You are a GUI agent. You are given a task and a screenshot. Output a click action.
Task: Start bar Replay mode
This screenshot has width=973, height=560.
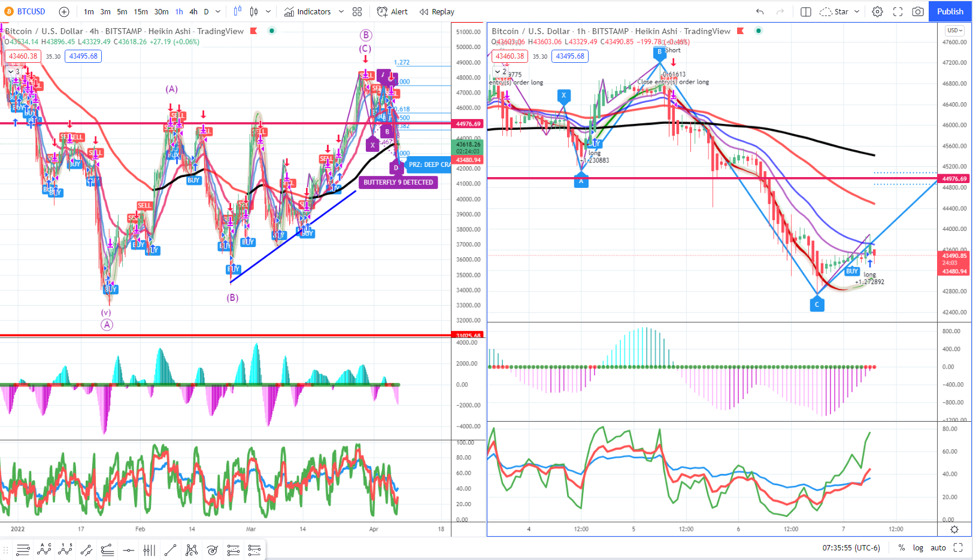[x=437, y=11]
